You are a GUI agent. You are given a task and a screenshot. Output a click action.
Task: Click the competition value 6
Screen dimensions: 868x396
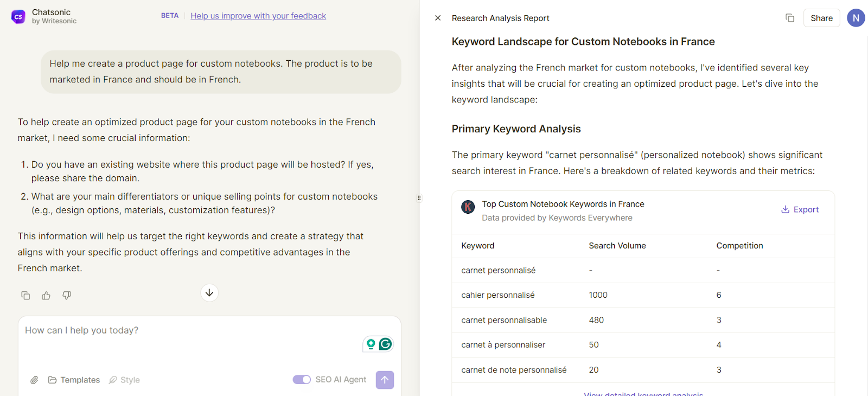coord(719,295)
